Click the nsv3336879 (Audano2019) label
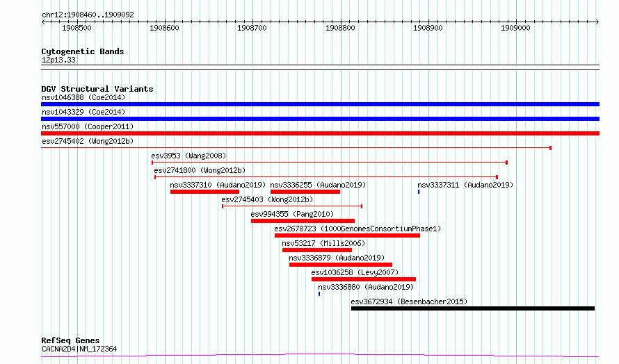Viewport: 619px width, 364px height. point(337,258)
